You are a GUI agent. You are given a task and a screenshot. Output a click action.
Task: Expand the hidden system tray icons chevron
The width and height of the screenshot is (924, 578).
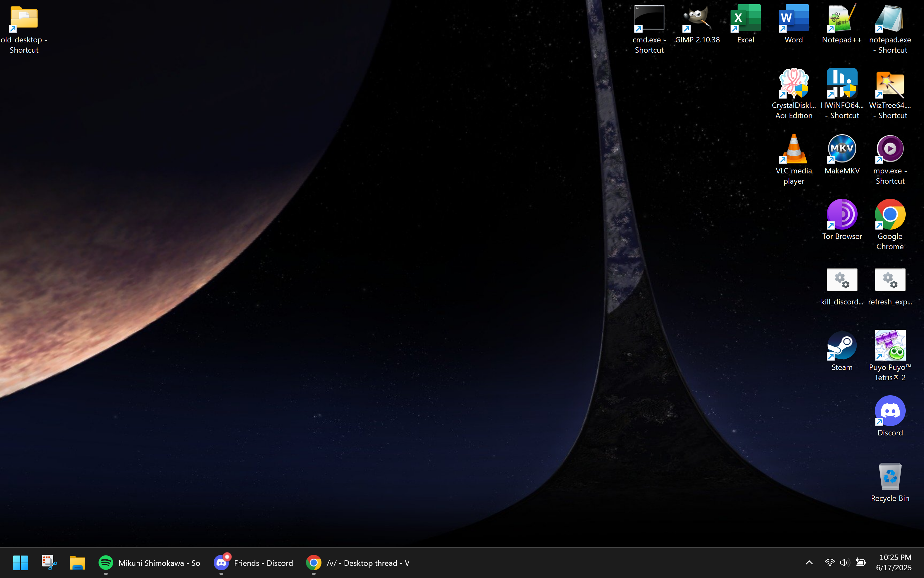(x=809, y=563)
